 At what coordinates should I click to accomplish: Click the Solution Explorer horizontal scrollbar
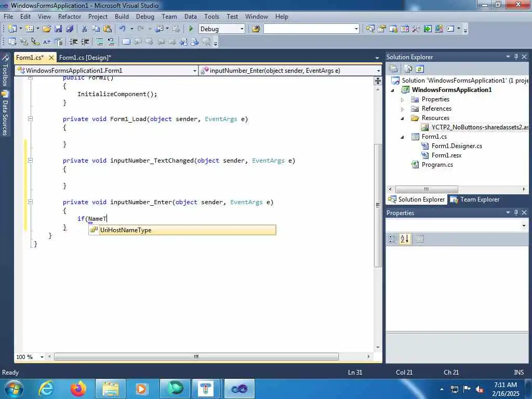pos(427,189)
